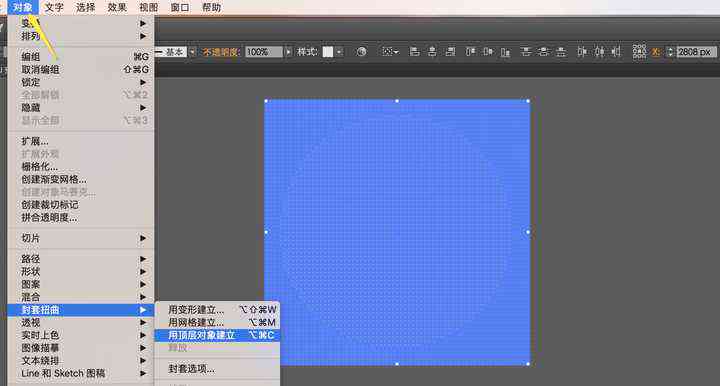Viewport: 720px width, 386px height.
Task: Open the 对象 menu in the menu bar
Action: pos(22,7)
